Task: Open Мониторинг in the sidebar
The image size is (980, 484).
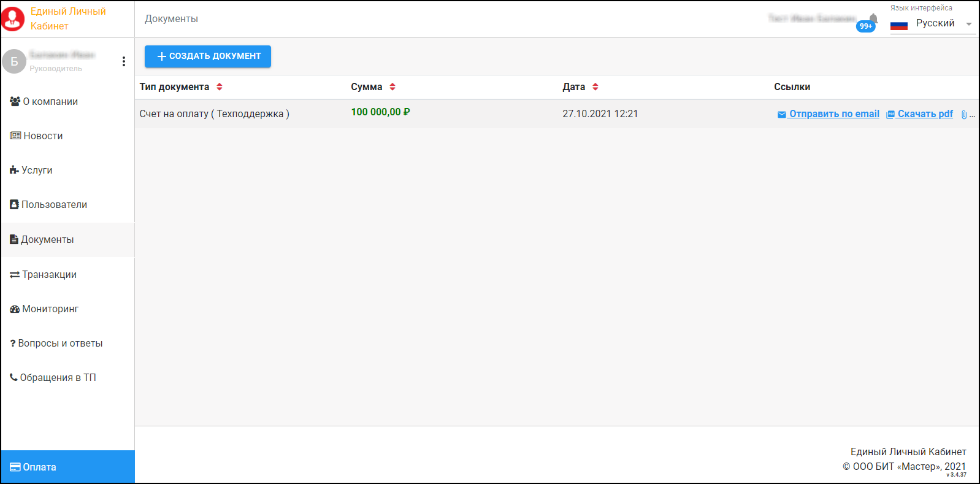Action: [44, 309]
